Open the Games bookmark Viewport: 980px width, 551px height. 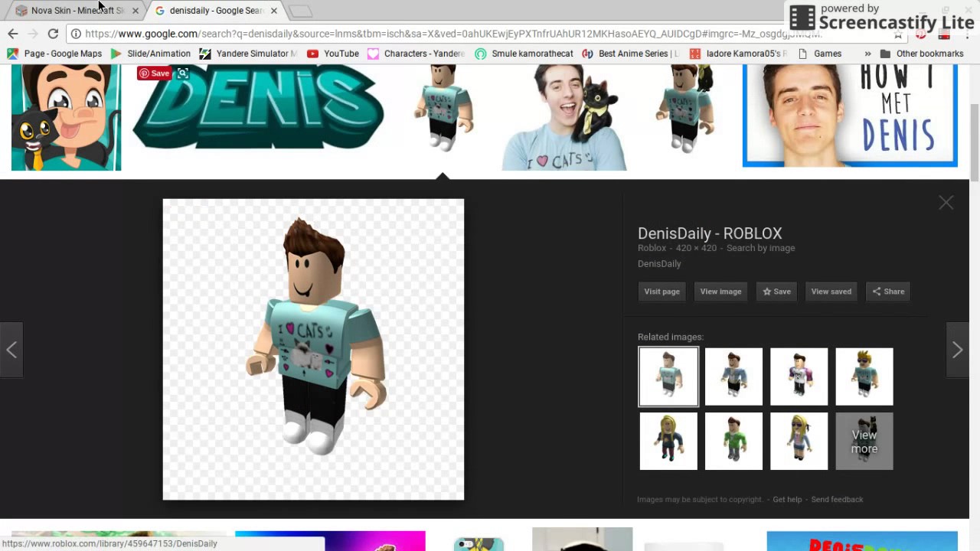click(819, 54)
